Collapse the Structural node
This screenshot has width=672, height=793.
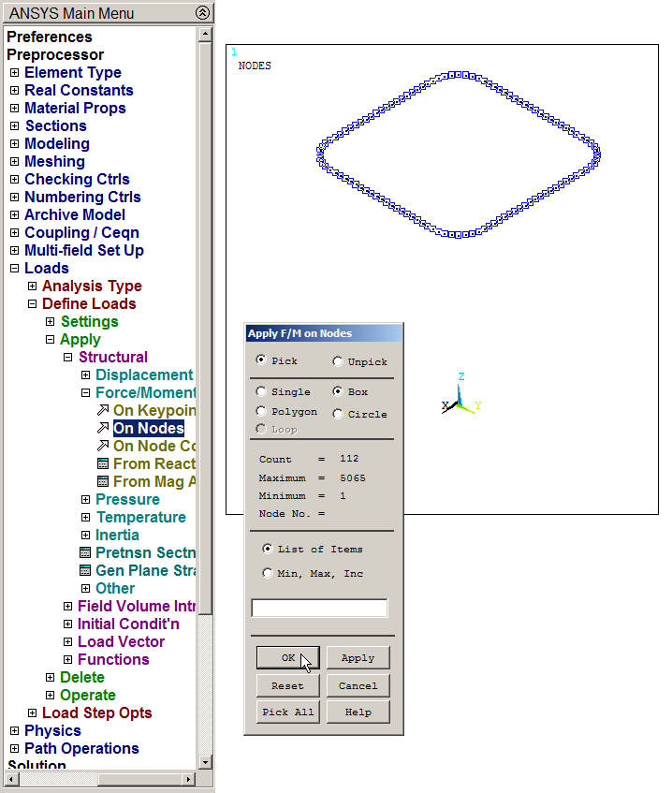(x=67, y=357)
